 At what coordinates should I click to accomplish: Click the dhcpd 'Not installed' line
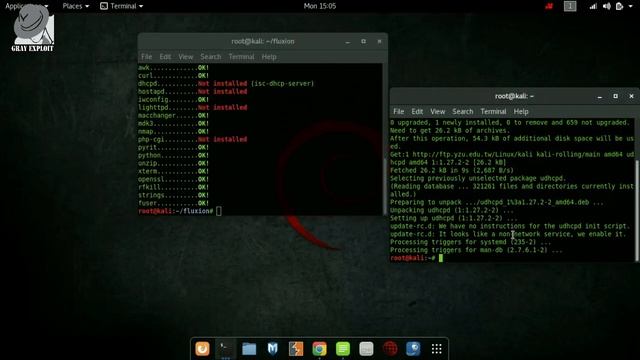pos(226,84)
